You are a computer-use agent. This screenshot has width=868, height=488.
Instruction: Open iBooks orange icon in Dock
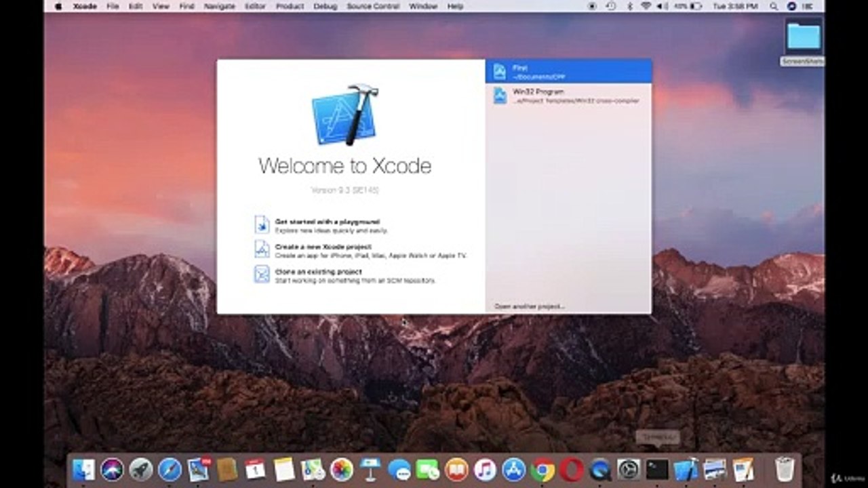(456, 469)
